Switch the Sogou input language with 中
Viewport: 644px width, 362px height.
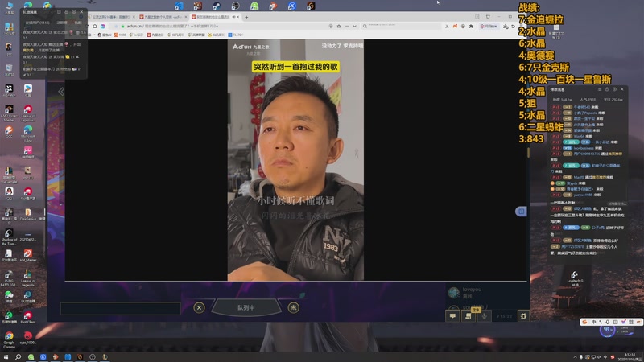coord(593,323)
